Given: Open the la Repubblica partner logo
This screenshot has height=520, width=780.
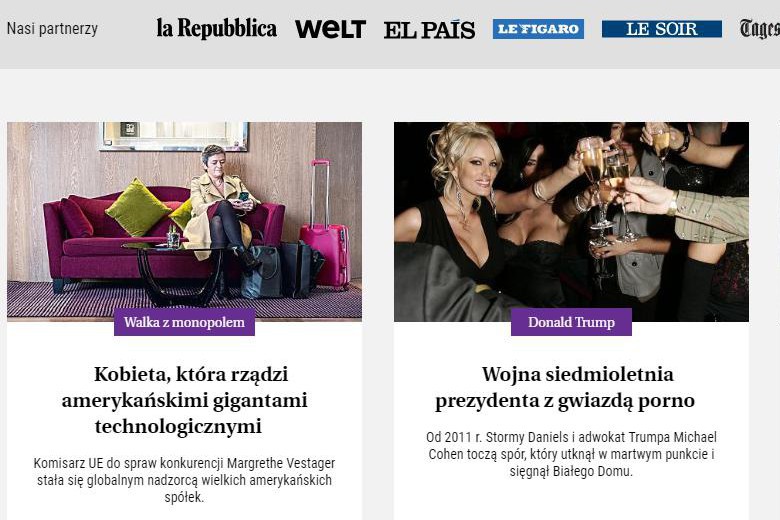Looking at the screenshot, I should point(216,28).
